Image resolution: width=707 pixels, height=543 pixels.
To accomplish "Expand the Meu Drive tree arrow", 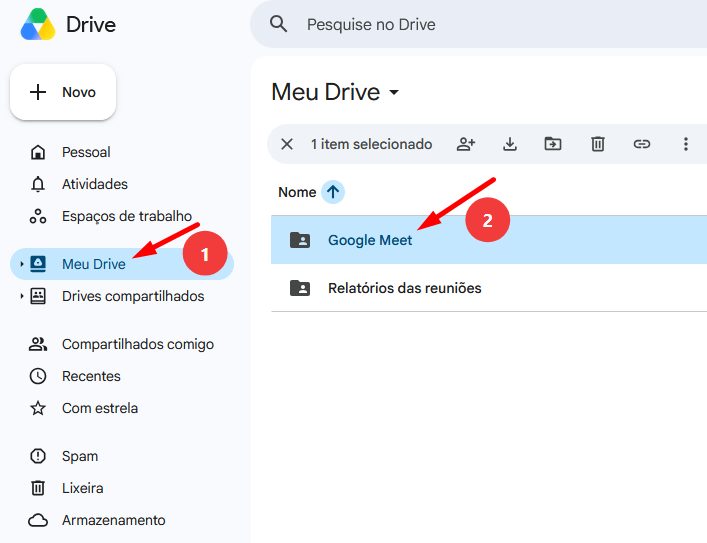I will click(x=21, y=264).
